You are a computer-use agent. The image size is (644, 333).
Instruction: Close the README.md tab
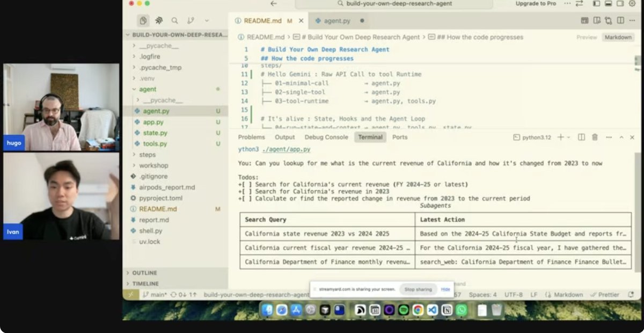(x=301, y=21)
